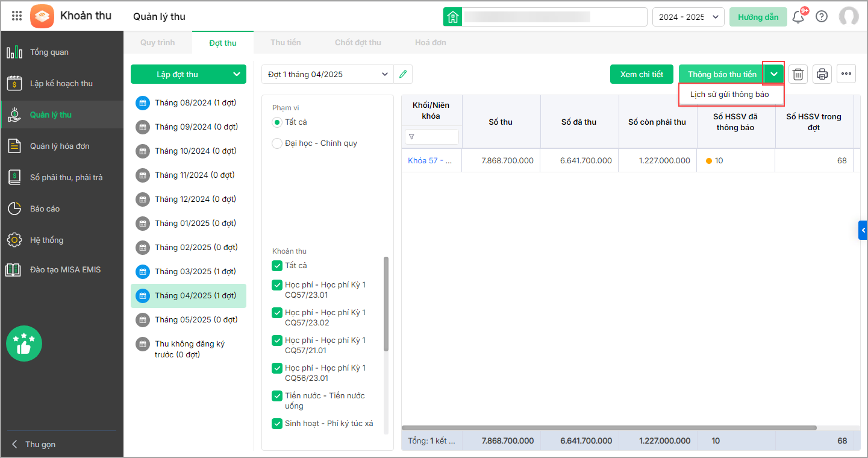Choose Lịch sử gửi thông báo menu item

(x=729, y=95)
